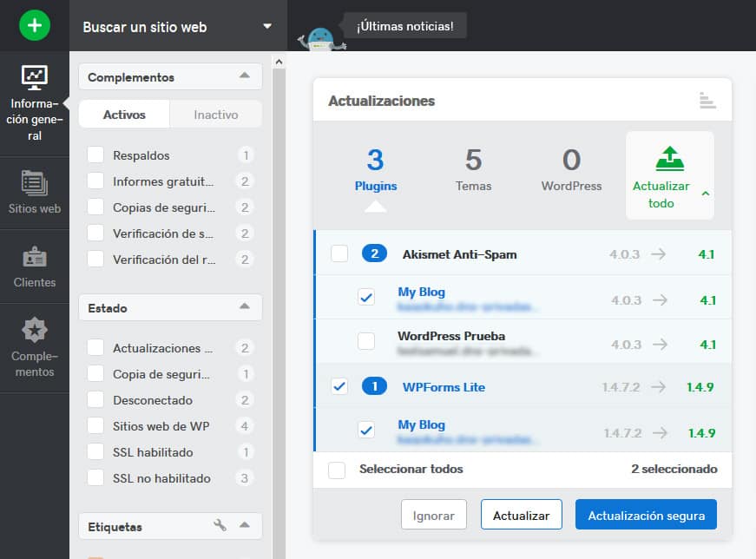Uncheck My Blog under WPForms Lite
This screenshot has height=559, width=756.
(366, 430)
